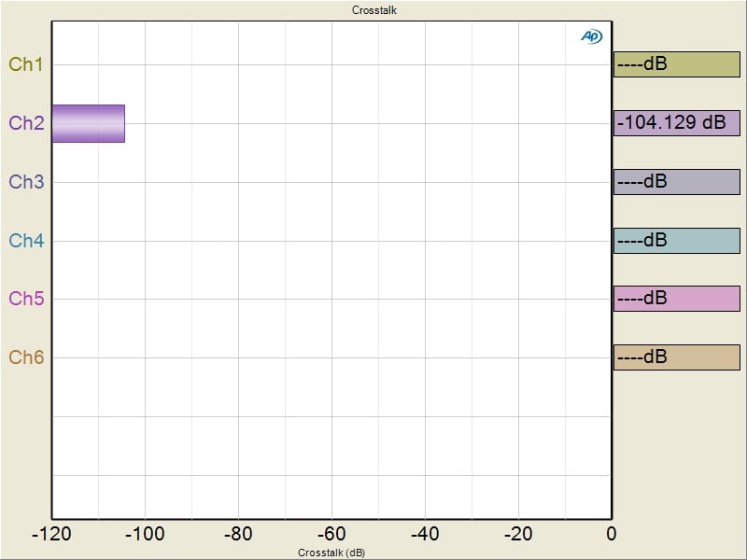
Task: Select the Ch1 channel label
Action: 26,64
